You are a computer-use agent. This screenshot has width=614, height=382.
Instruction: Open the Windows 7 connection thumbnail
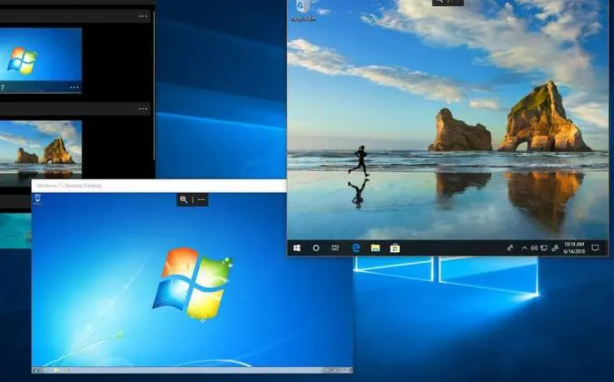point(41,60)
